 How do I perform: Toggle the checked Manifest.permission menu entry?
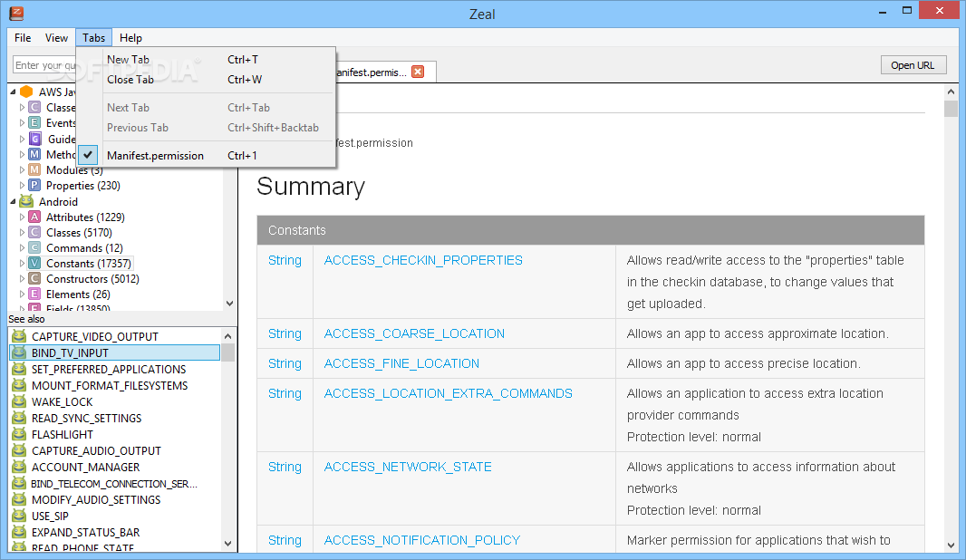tap(207, 155)
